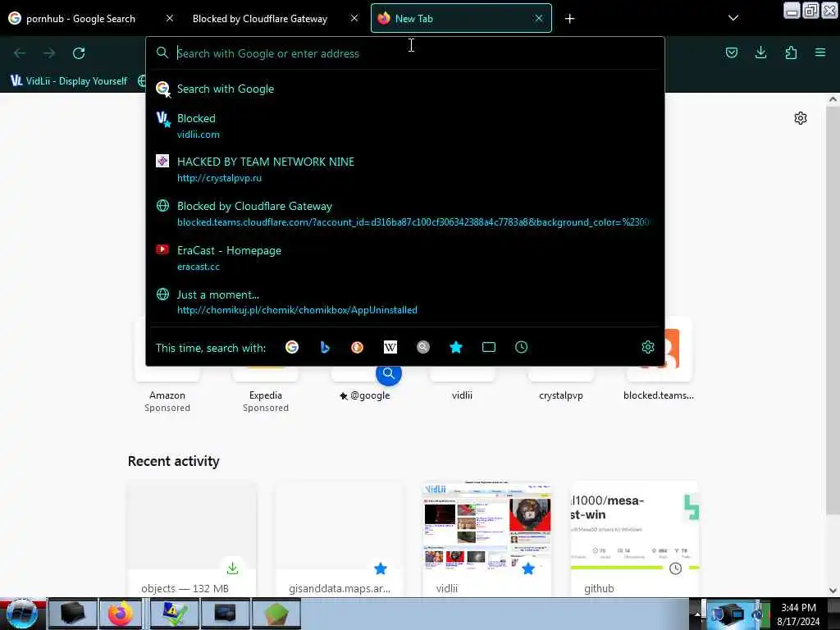Open the extensions puzzle icon
This screenshot has height=630, width=840.
pyautogui.click(x=791, y=52)
